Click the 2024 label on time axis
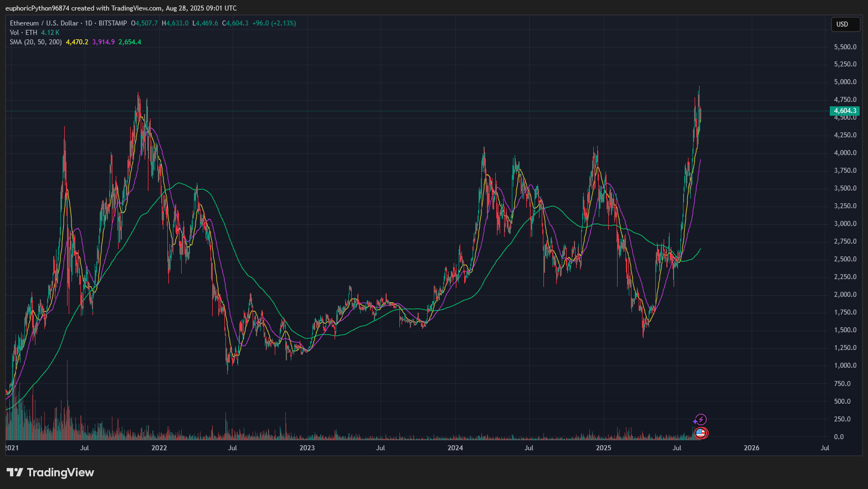The width and height of the screenshot is (868, 489). point(455,448)
